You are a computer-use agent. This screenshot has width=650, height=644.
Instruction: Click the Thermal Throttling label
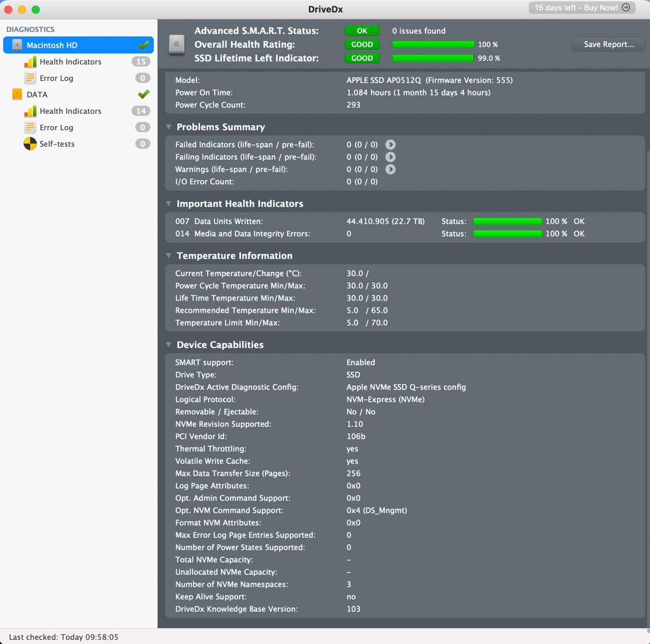[211, 449]
